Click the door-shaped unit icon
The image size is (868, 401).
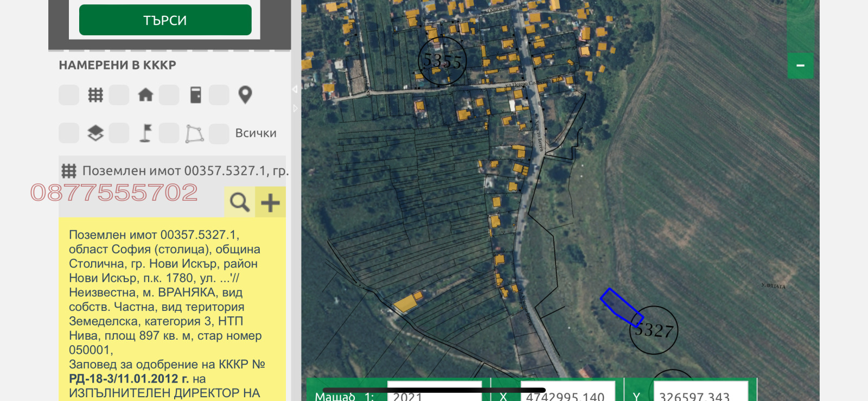pos(195,95)
